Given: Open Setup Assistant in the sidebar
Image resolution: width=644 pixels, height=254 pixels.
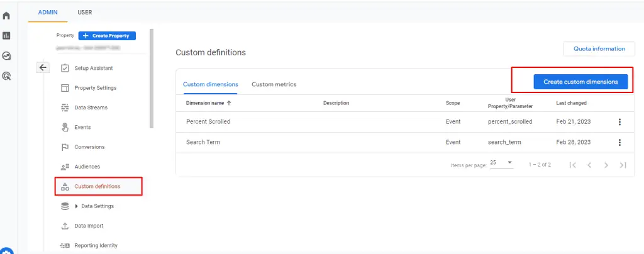Looking at the screenshot, I should coord(94,68).
